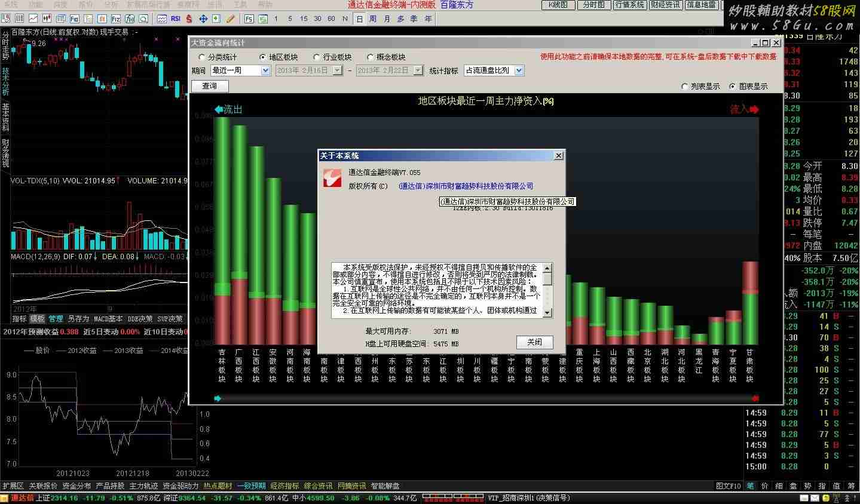Switch to the 管理 tab below chart
The image size is (860, 504).
(x=56, y=319)
